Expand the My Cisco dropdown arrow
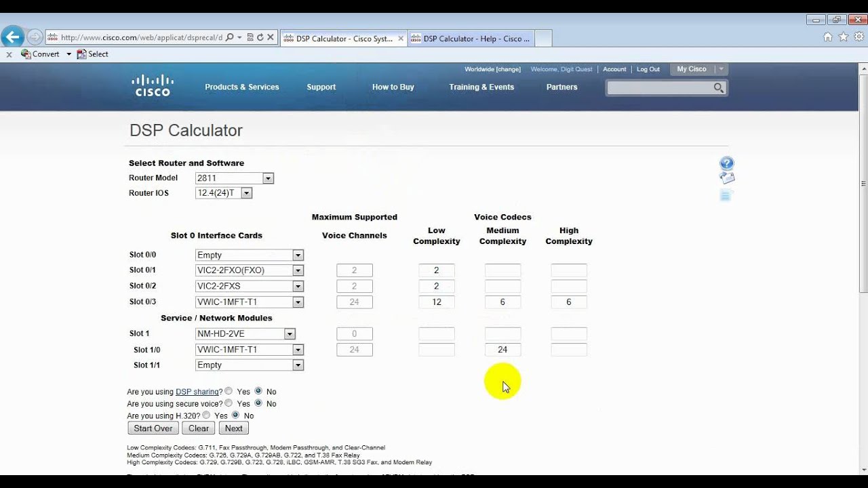 pos(721,69)
